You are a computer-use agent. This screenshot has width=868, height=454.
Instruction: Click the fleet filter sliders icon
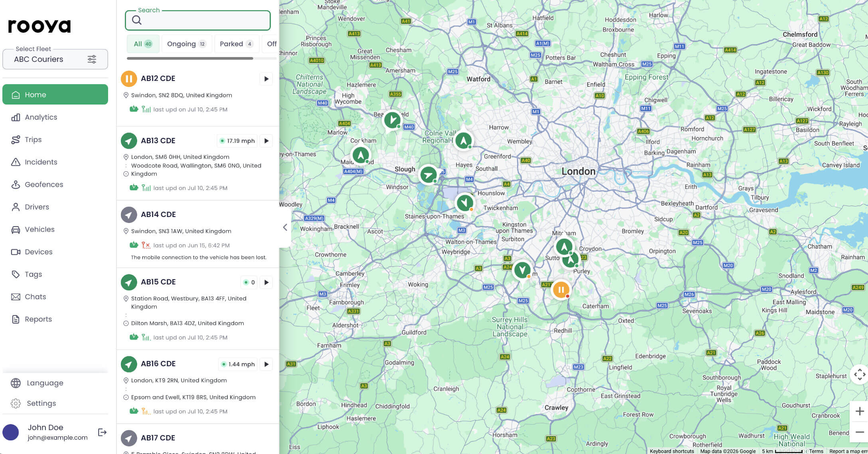pos(92,59)
